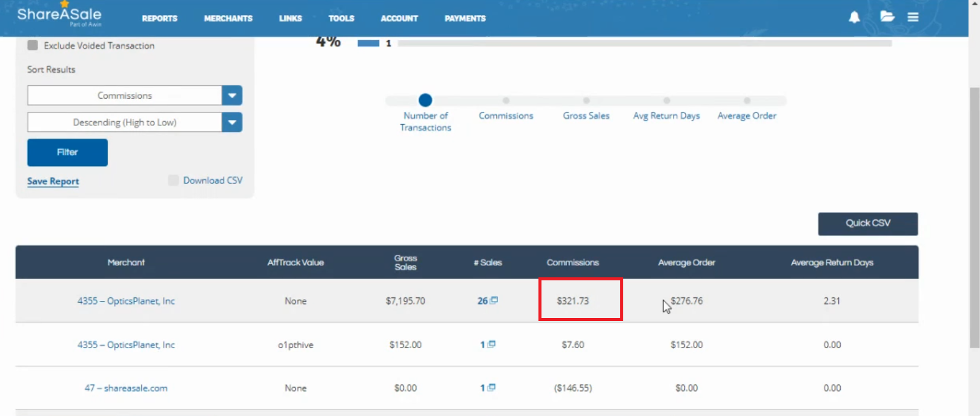Click the # Sales column header

pos(488,263)
